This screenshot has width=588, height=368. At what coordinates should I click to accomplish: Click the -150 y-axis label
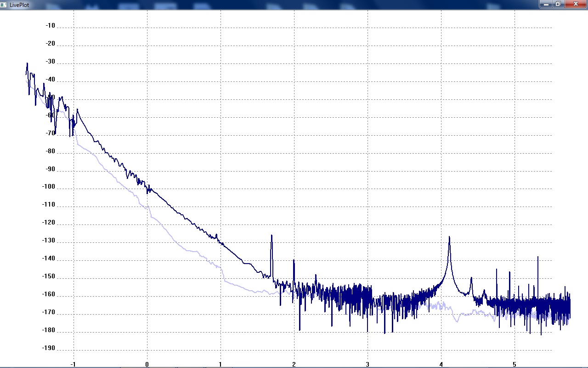[x=49, y=277]
